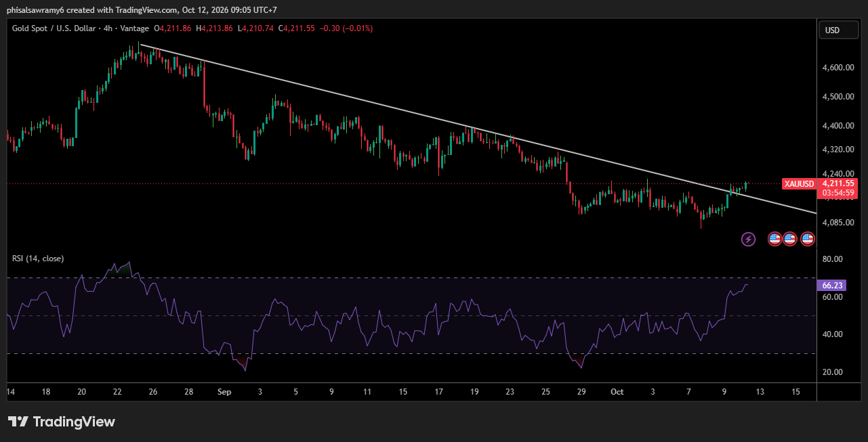The width and height of the screenshot is (868, 442).
Task: Click the 20.00 RSI axis label
Action: [x=832, y=372]
